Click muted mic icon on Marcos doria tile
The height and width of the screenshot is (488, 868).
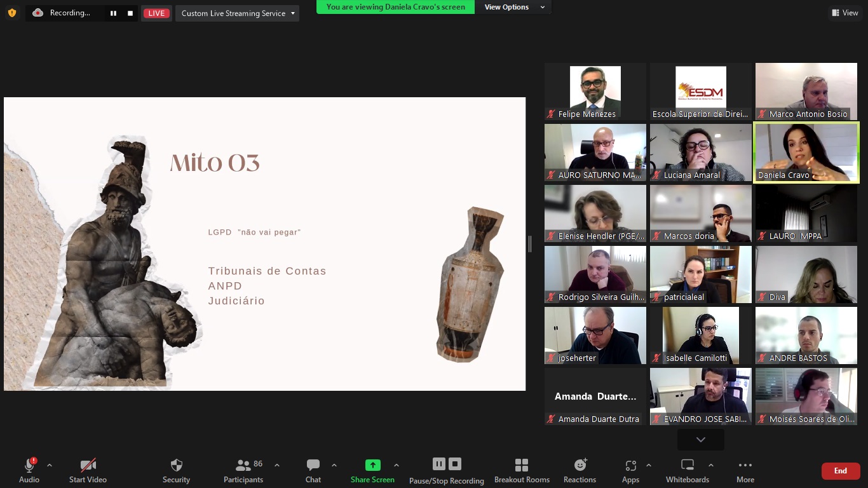656,236
